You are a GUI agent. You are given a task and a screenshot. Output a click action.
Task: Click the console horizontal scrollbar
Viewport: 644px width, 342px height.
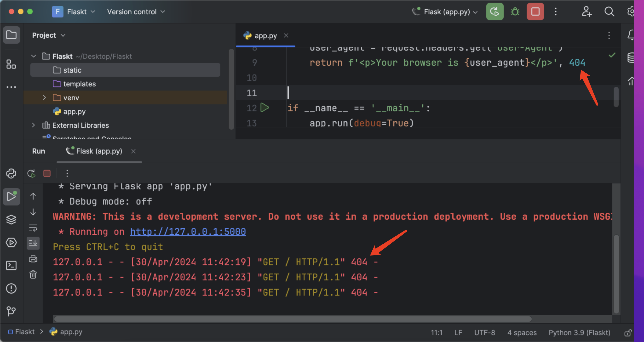pos(293,319)
